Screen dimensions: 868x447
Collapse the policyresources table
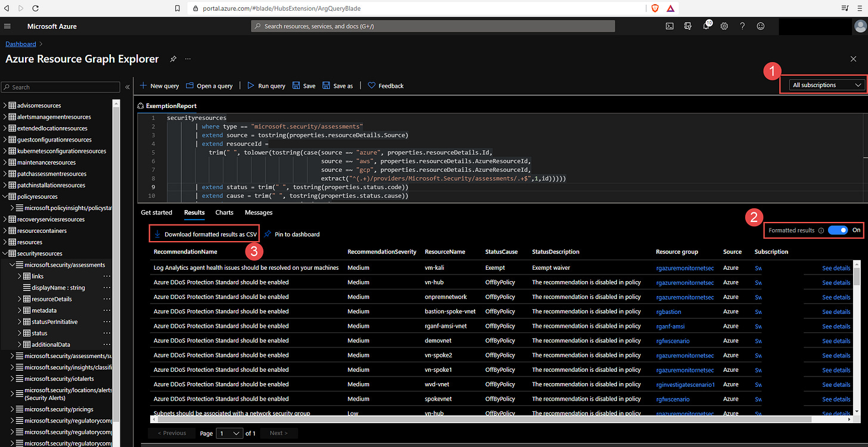(5, 196)
